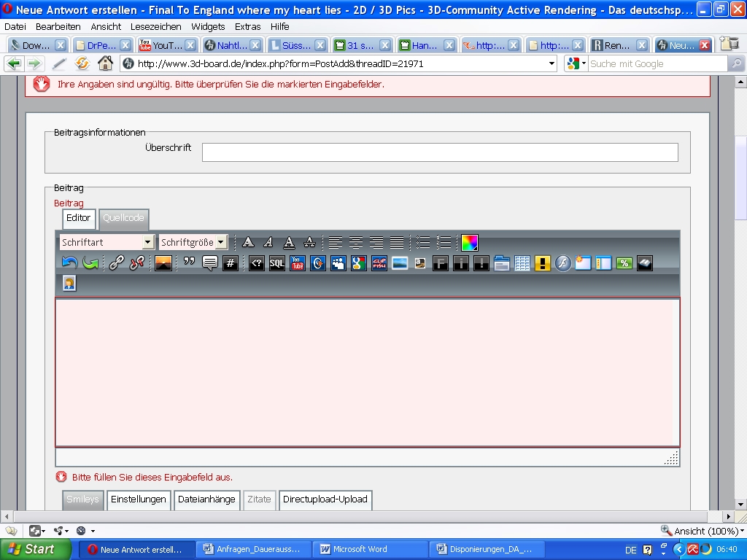The width and height of the screenshot is (747, 560).
Task: Justify text in editor
Action: tap(396, 242)
